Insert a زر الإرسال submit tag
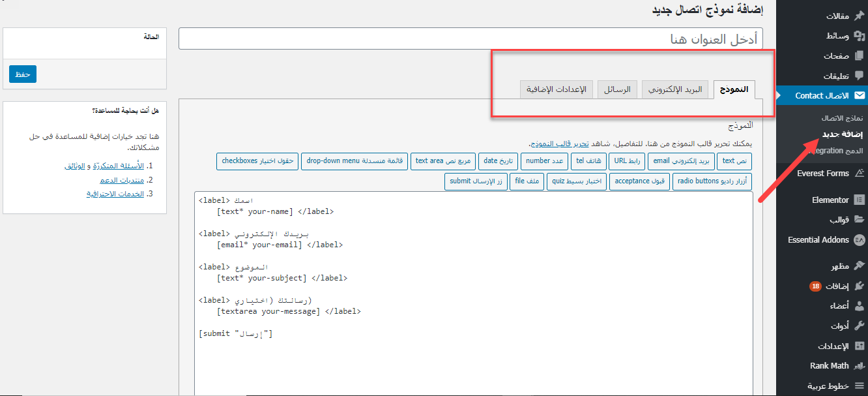The image size is (868, 396). [x=476, y=181]
